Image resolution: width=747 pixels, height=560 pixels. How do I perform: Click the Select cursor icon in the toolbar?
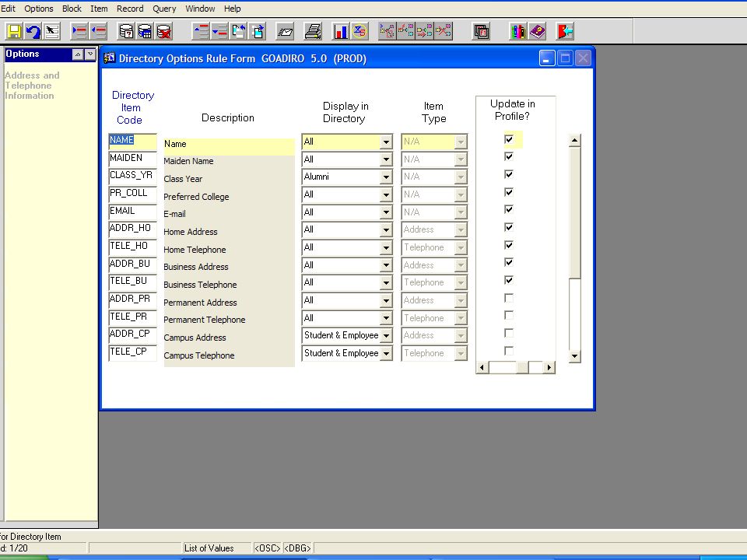[51, 32]
